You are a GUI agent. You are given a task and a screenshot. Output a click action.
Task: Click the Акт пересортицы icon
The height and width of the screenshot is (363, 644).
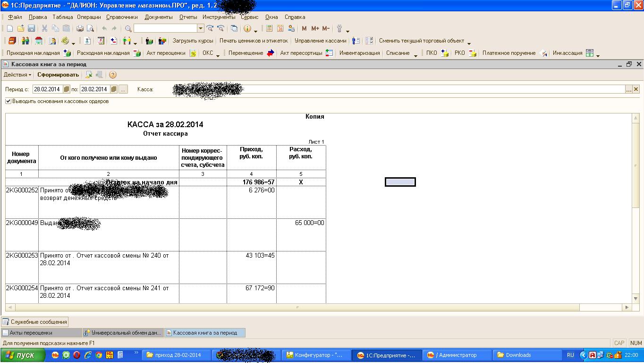(x=330, y=53)
